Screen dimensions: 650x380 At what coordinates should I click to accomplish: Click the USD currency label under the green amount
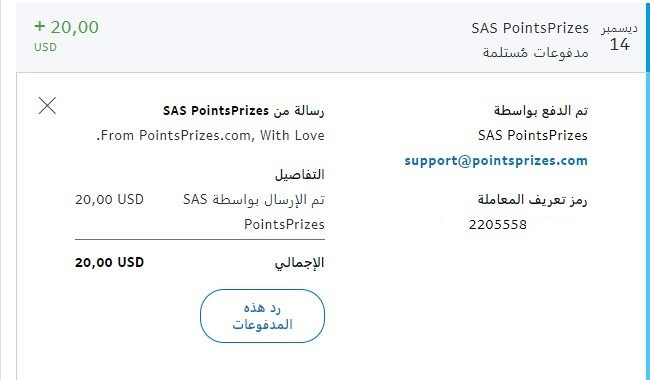pyautogui.click(x=45, y=47)
